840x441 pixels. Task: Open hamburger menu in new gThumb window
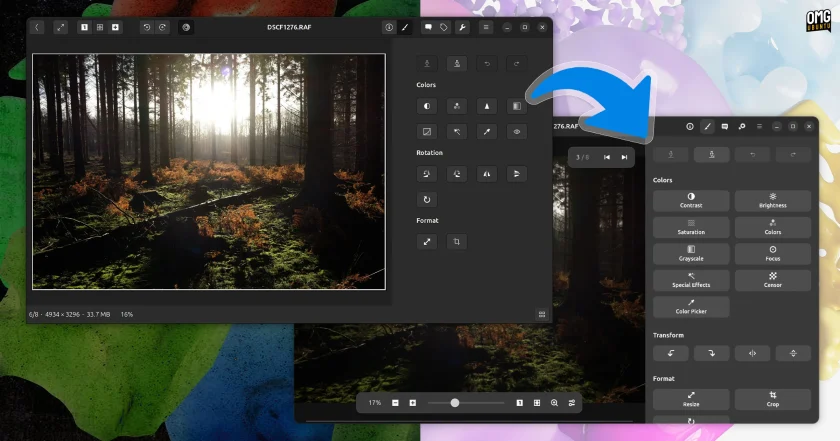click(759, 126)
